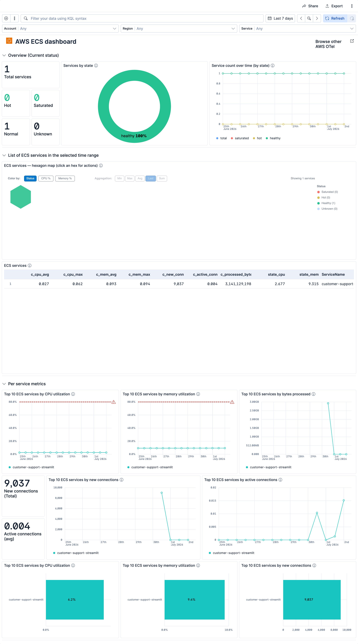Viewport: 358px width, 644px height.
Task: Sort table by c_active_conn column
Action: pos(205,275)
